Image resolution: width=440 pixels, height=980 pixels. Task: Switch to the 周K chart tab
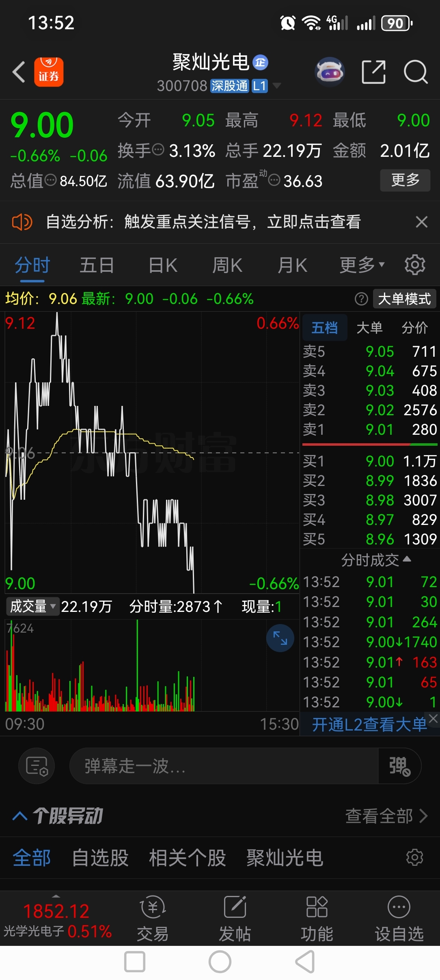point(227,266)
